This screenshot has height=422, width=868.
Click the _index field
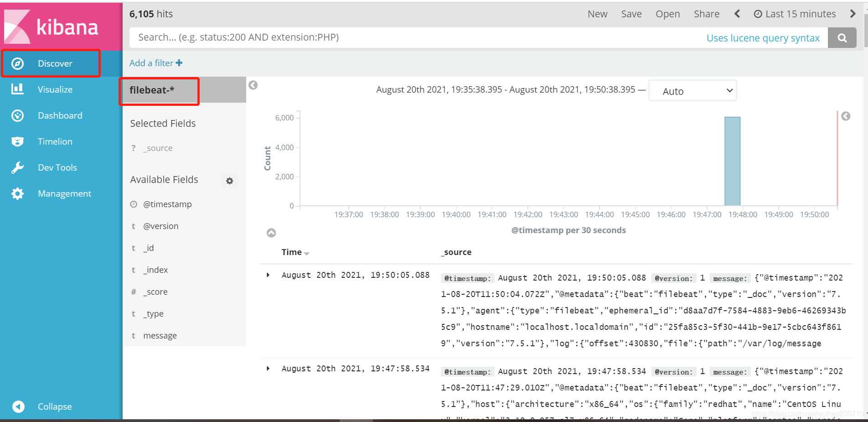pos(155,270)
